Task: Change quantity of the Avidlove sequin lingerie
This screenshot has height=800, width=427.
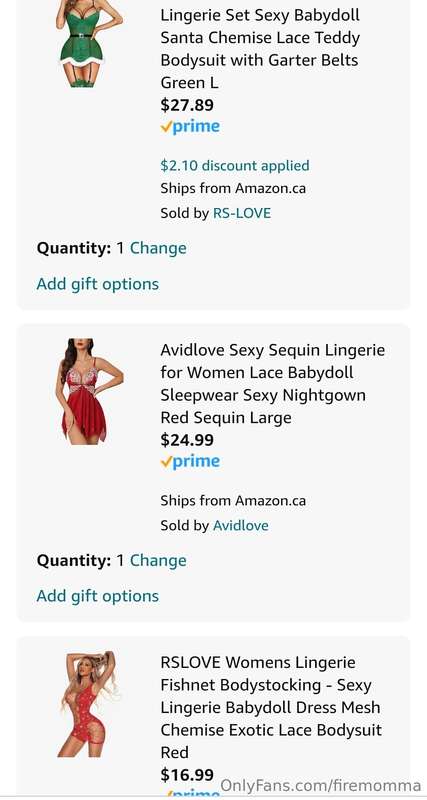Action: pos(158,561)
